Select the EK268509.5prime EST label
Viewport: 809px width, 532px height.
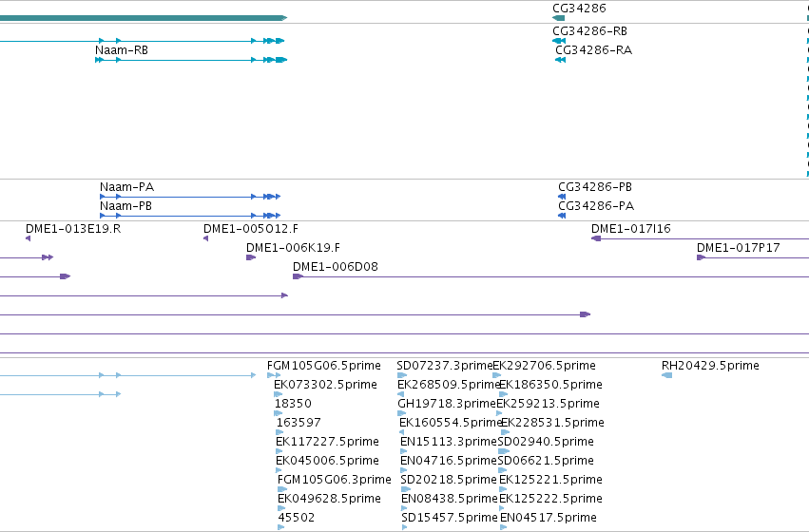coord(449,385)
